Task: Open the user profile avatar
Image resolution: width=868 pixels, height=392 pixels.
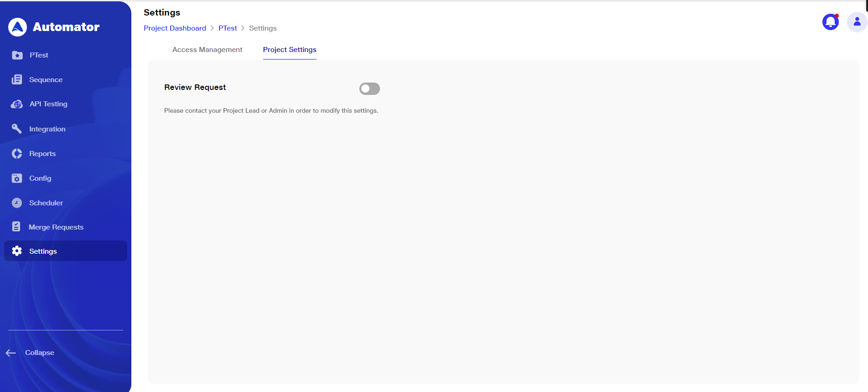Action: coord(857,22)
